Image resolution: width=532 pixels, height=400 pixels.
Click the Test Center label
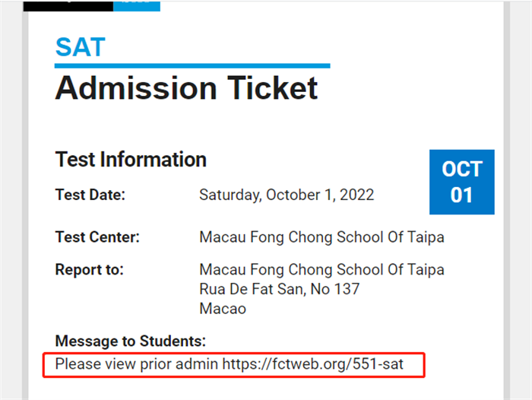click(97, 237)
